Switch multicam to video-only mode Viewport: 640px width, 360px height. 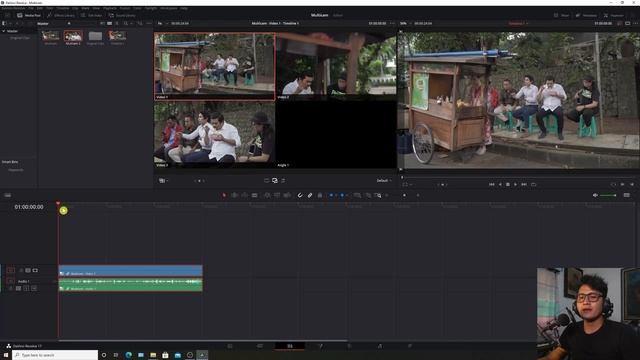point(267,180)
